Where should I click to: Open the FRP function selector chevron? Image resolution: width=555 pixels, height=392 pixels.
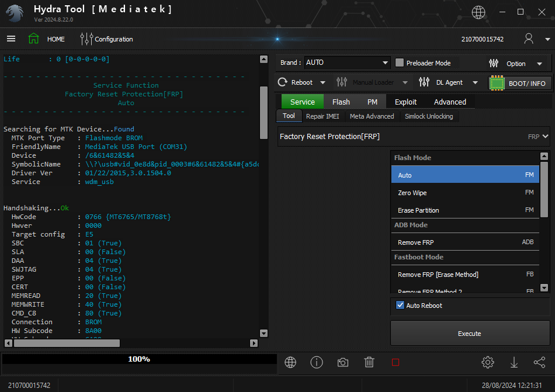[x=545, y=136]
